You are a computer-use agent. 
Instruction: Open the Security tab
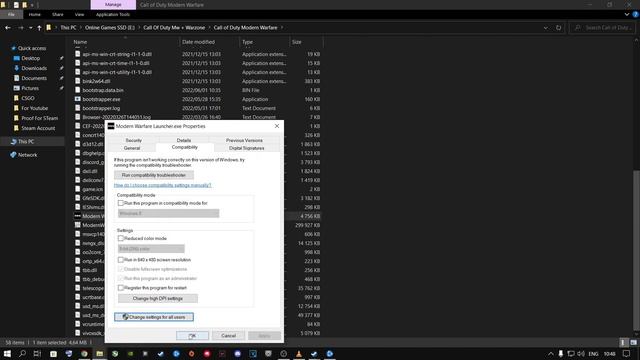pos(133,140)
